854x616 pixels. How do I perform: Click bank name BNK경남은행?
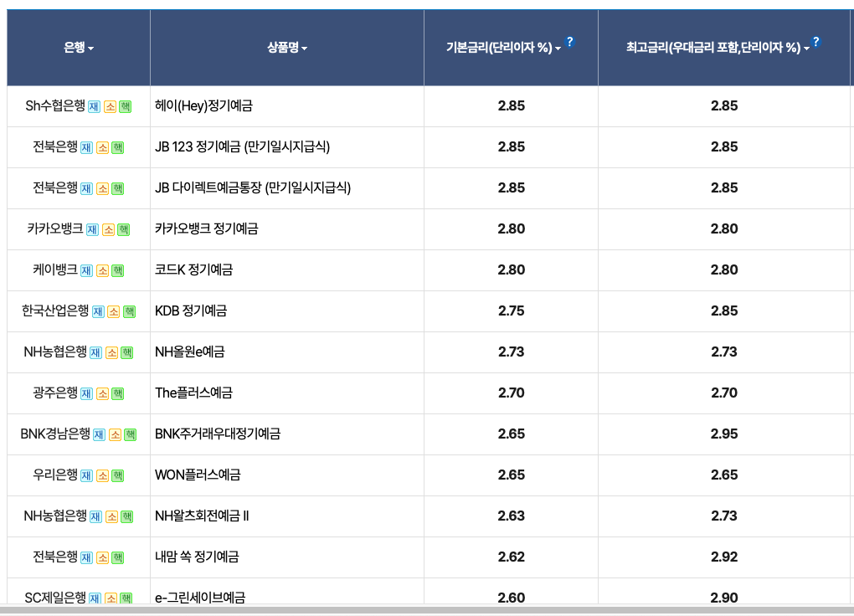(x=55, y=434)
